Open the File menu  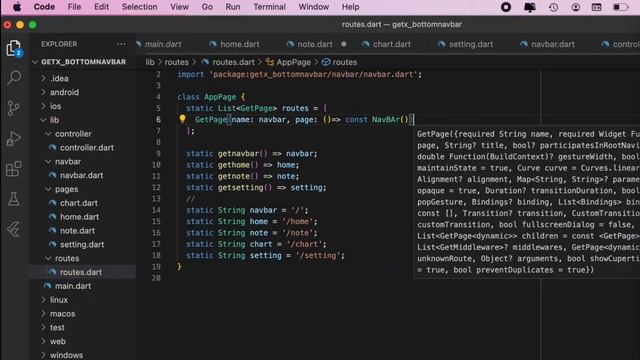[74, 7]
